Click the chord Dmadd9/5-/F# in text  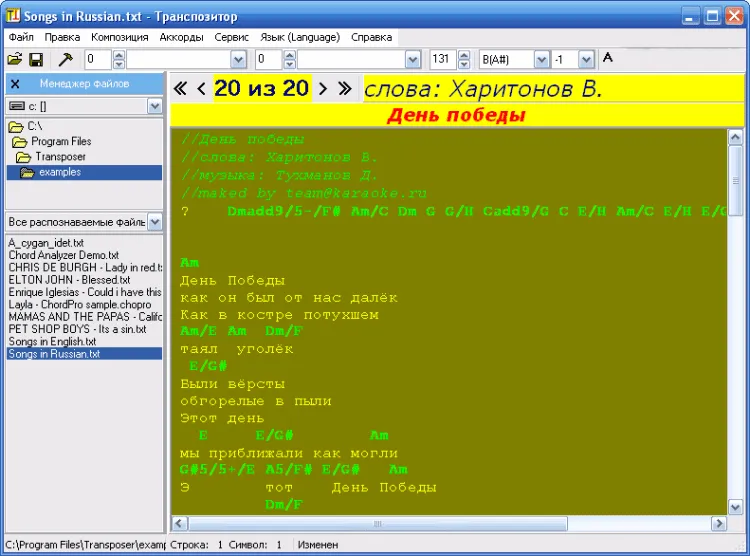point(284,211)
